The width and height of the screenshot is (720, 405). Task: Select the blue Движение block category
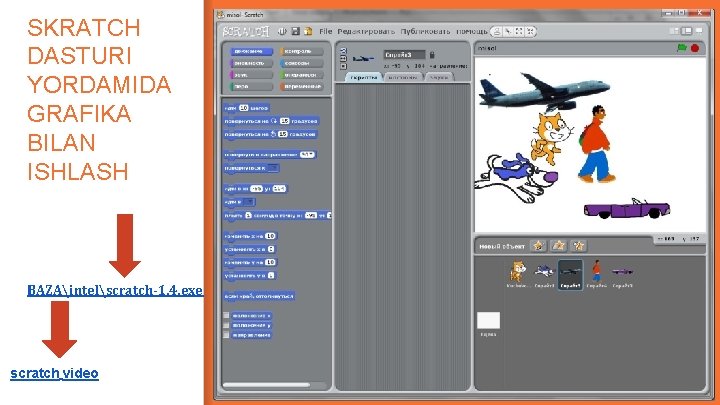pyautogui.click(x=251, y=51)
